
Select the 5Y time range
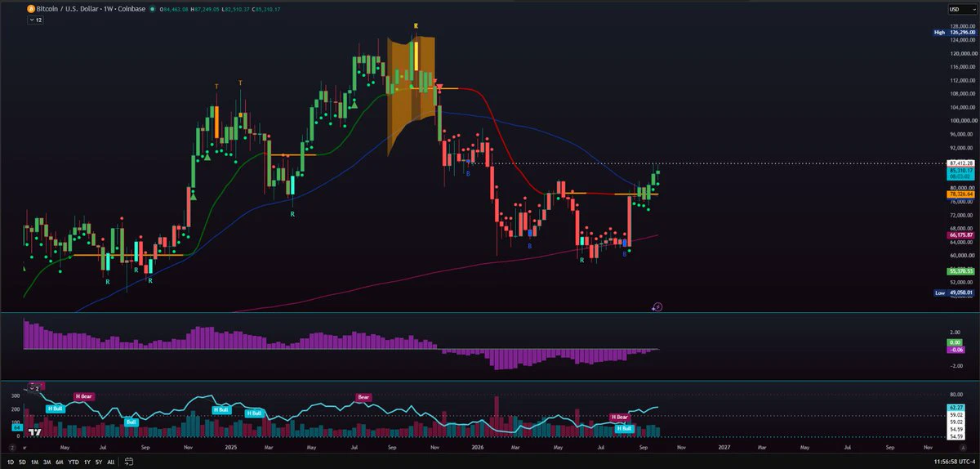coord(100,462)
